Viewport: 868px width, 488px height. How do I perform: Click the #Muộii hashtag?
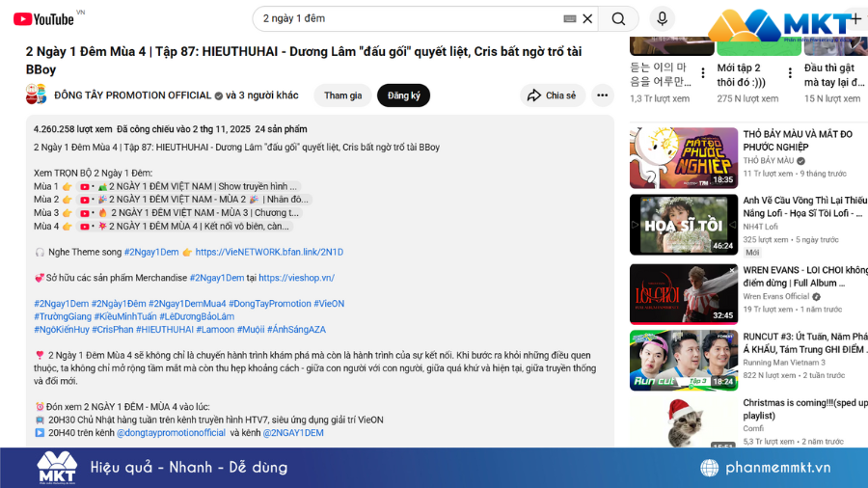click(x=250, y=329)
